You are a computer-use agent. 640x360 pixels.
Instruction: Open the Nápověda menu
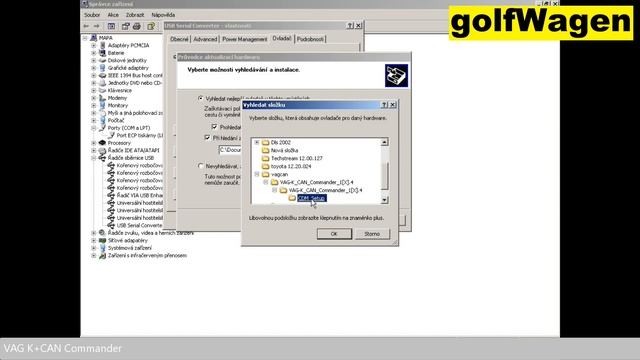click(163, 15)
